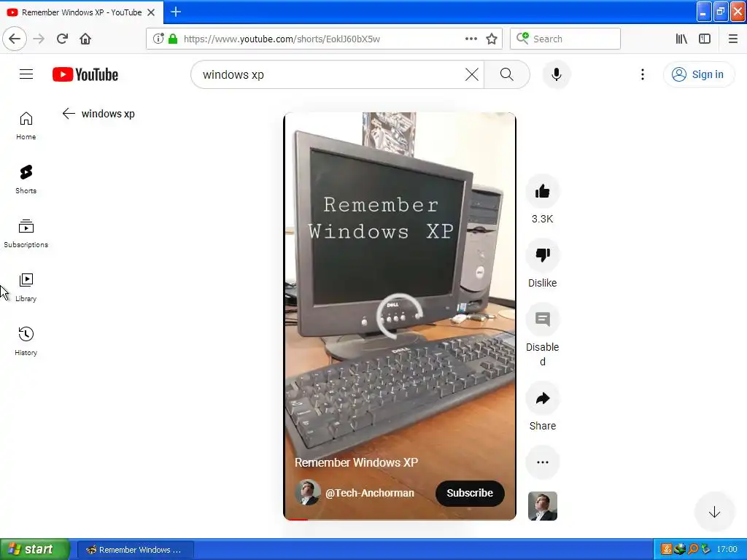Focus the browser Search box
This screenshot has height=560, width=747.
(565, 39)
